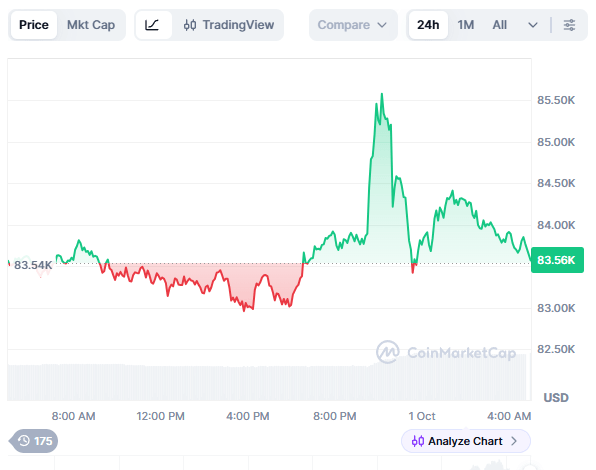Click the 83.54K opening price label
Image resolution: width=596 pixels, height=470 pixels.
(33, 265)
